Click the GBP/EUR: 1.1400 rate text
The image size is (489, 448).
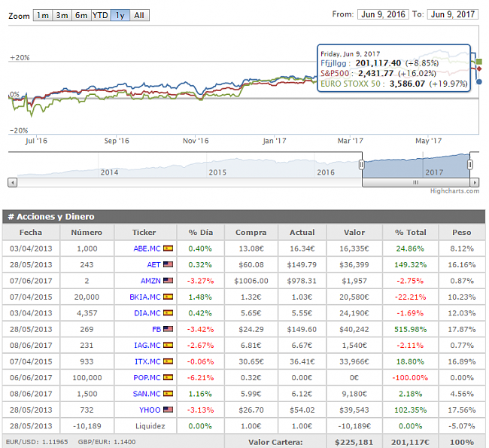107,442
